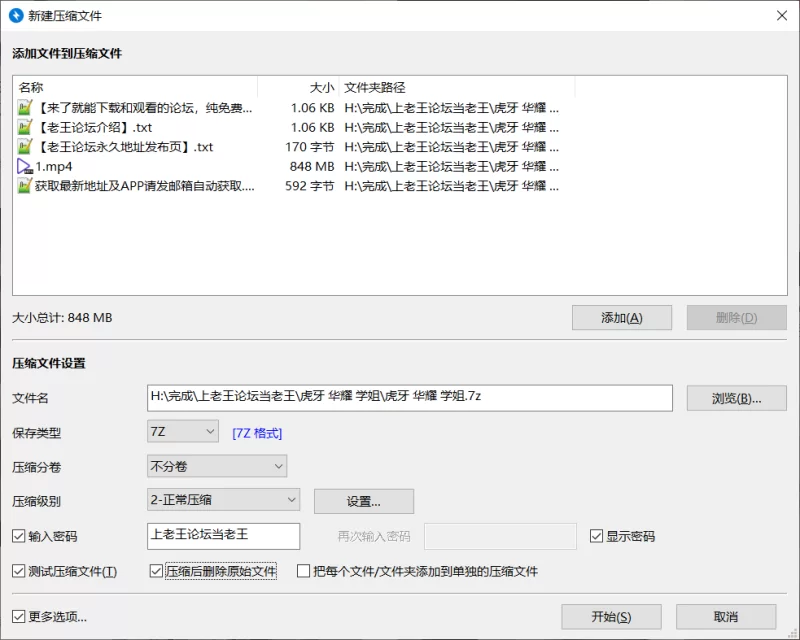The height and width of the screenshot is (640, 800).
Task: Click the video file icon of 1.mp4
Action: click(25, 166)
